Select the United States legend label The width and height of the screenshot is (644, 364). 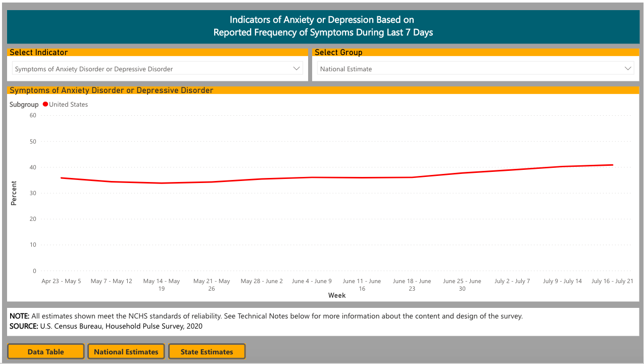[68, 105]
